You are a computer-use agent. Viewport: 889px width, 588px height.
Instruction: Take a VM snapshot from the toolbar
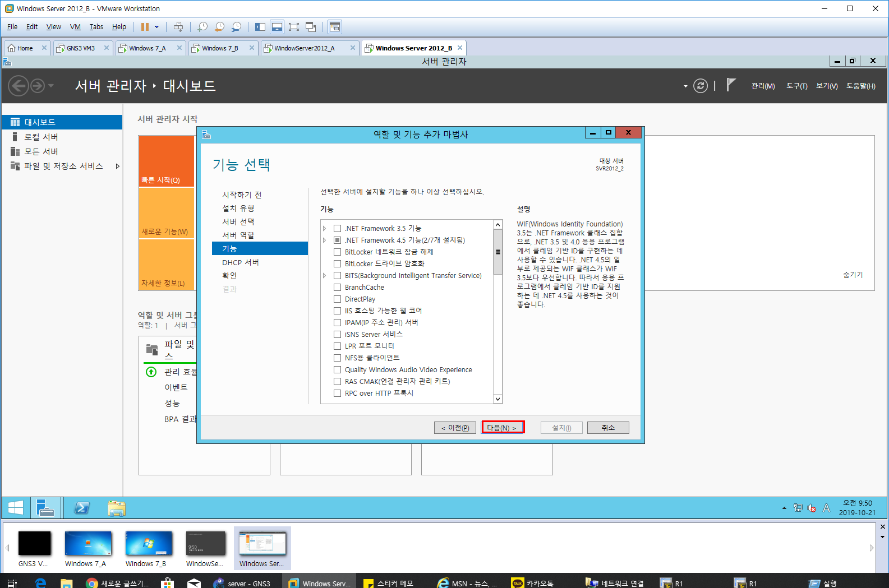(x=202, y=27)
